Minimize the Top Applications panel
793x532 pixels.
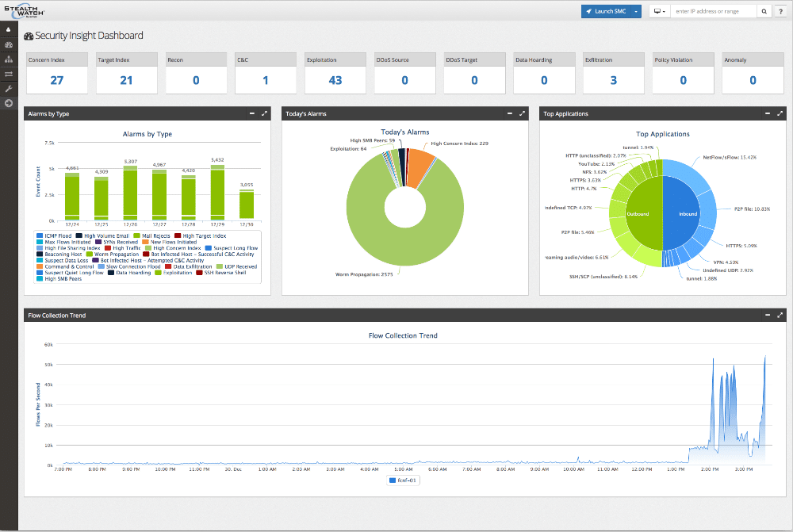click(767, 114)
